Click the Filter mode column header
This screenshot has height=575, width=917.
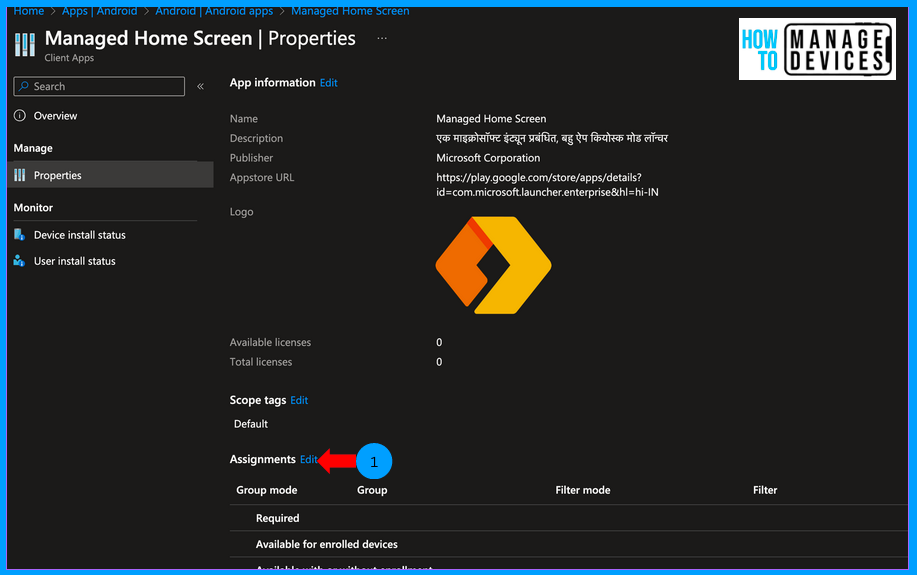582,490
